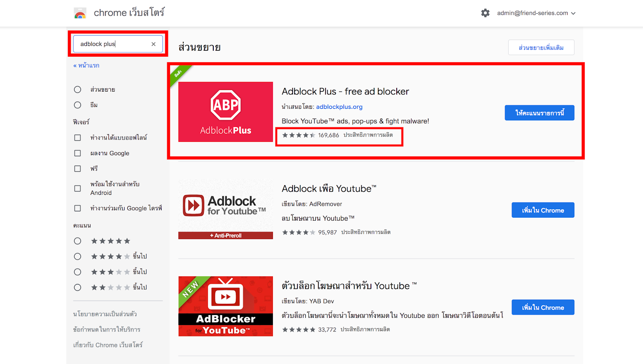Tick the ผลงาน Google checkbox

pyautogui.click(x=78, y=153)
